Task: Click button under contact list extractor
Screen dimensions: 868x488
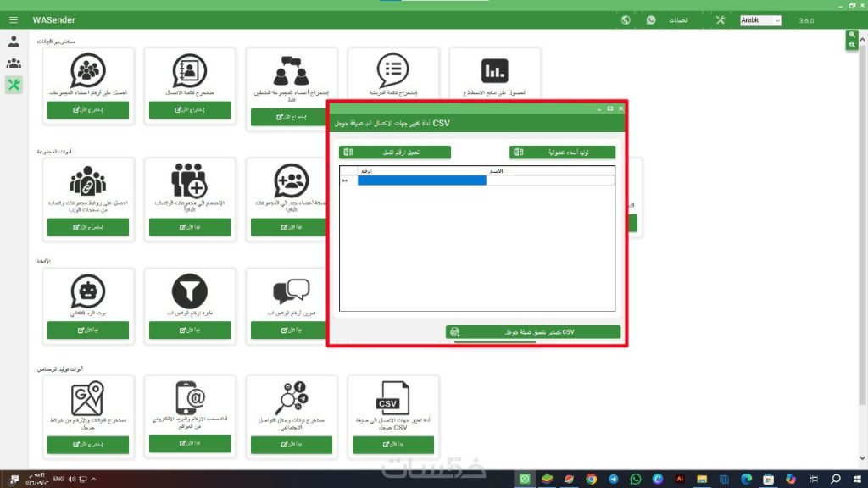Action: point(190,109)
